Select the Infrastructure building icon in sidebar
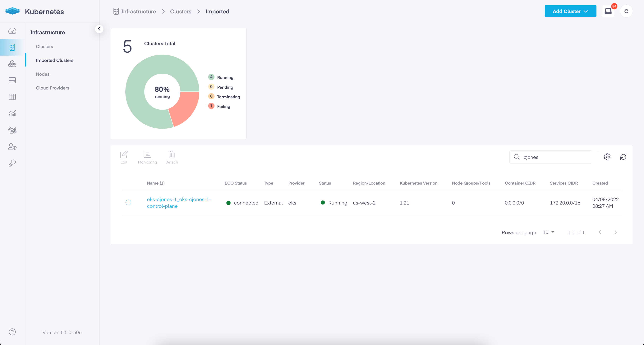The height and width of the screenshot is (345, 644). [x=12, y=47]
